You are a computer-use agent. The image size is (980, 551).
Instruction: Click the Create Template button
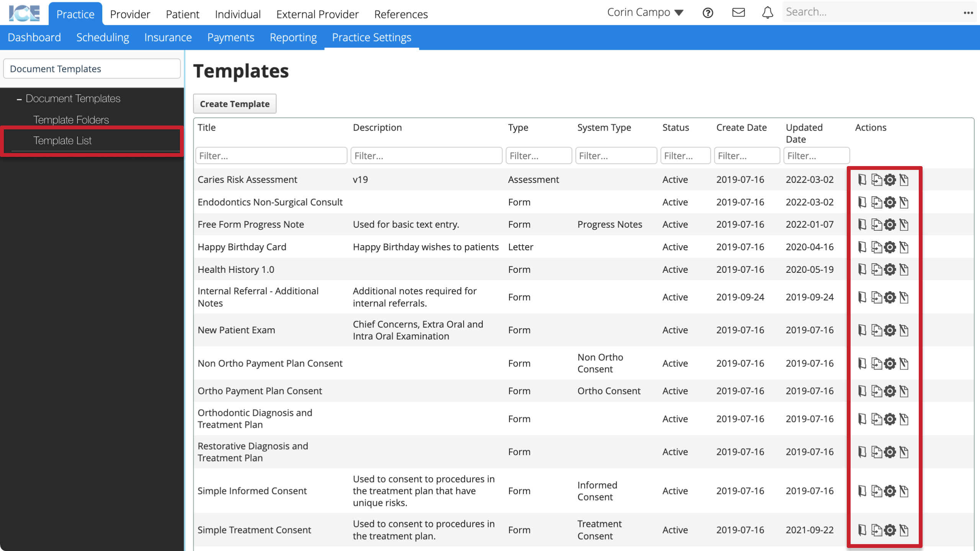(235, 104)
